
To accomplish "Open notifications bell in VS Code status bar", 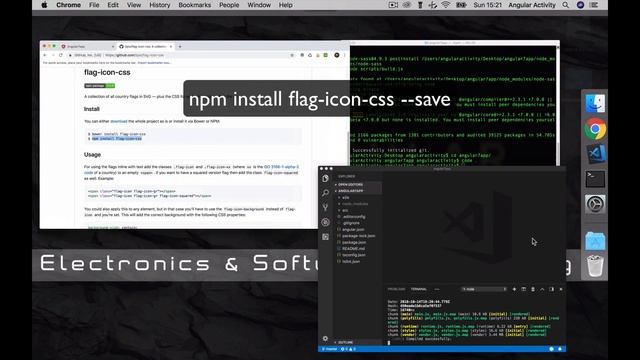I will pos(560,349).
